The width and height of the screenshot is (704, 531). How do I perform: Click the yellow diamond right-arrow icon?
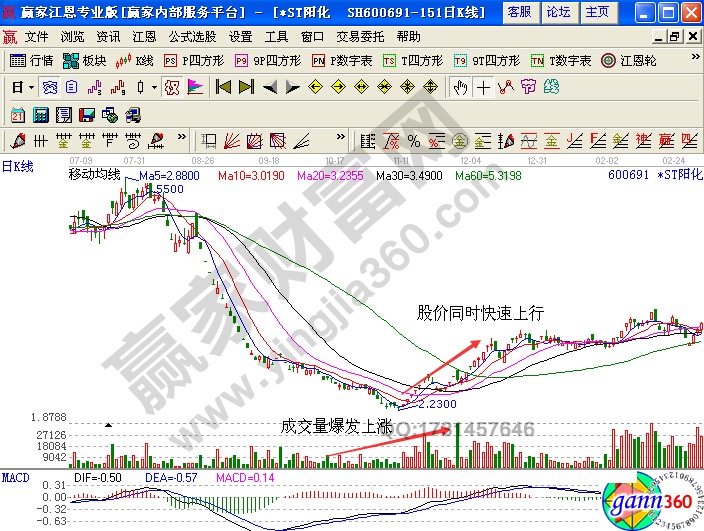click(x=339, y=87)
